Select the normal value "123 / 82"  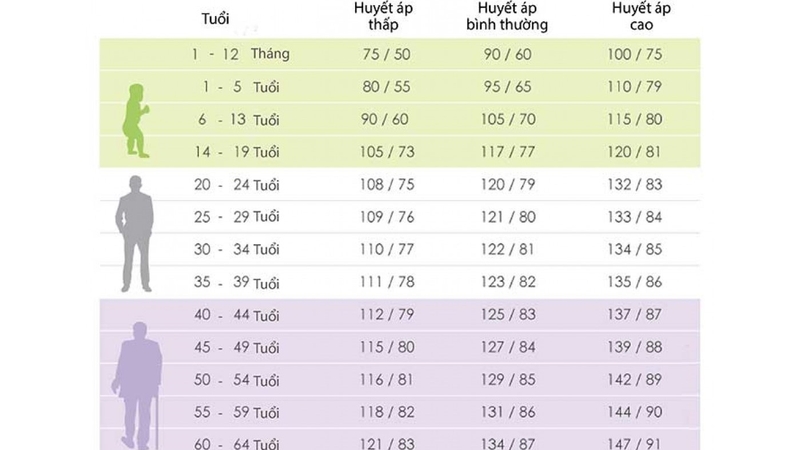point(508,283)
